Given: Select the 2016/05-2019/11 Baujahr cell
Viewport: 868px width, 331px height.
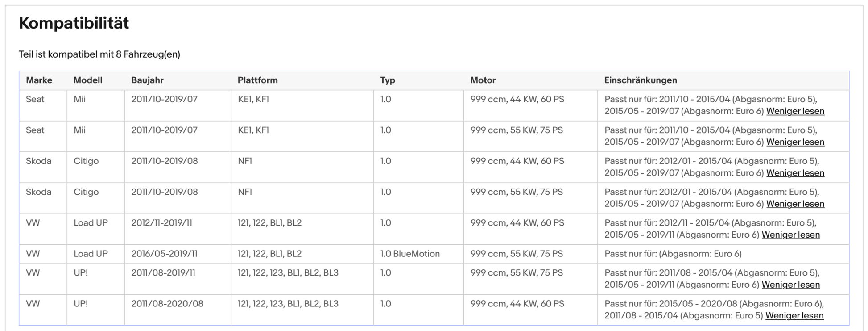Looking at the screenshot, I should pyautogui.click(x=164, y=254).
